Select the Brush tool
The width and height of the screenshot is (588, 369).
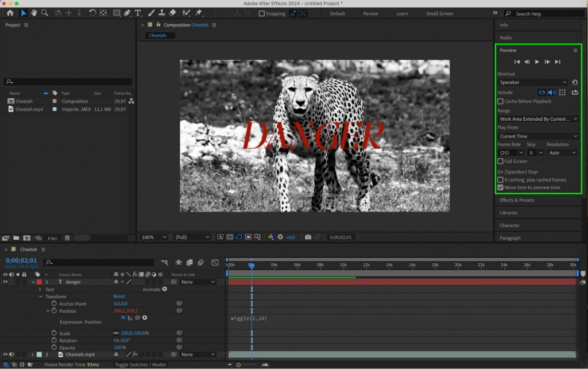(152, 12)
